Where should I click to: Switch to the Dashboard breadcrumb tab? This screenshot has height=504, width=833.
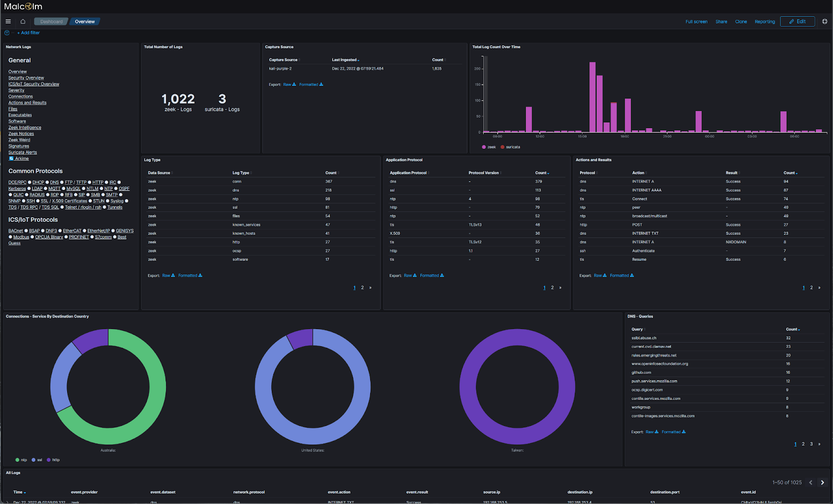pyautogui.click(x=51, y=21)
